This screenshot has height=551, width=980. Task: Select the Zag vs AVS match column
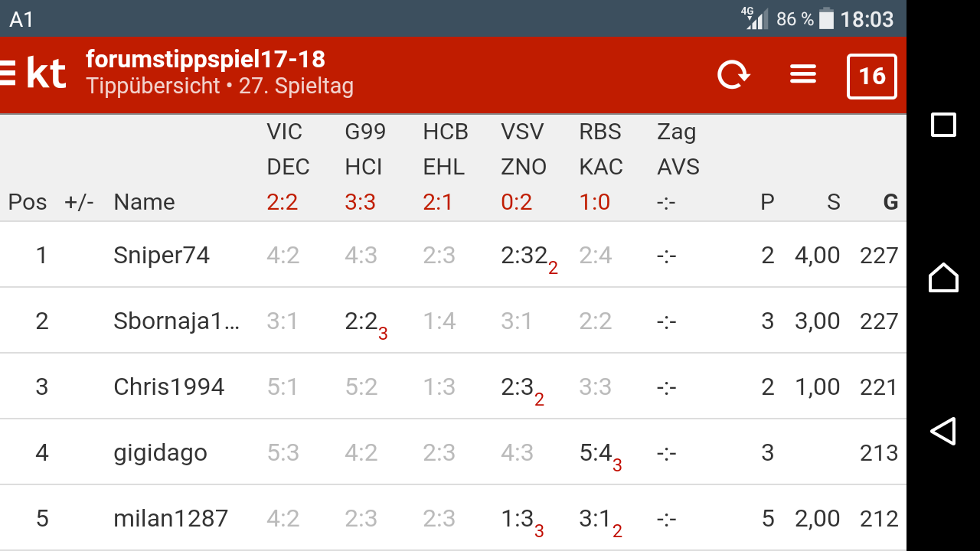click(x=678, y=167)
